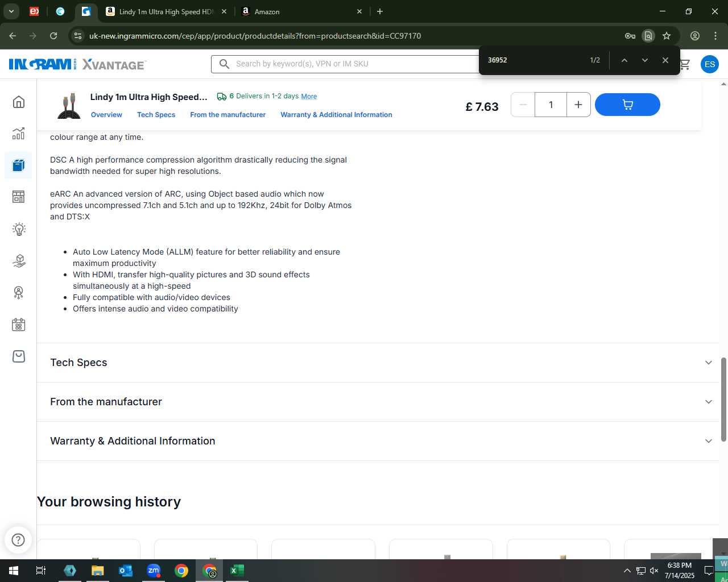Click the Your browsing history heading

click(x=109, y=502)
